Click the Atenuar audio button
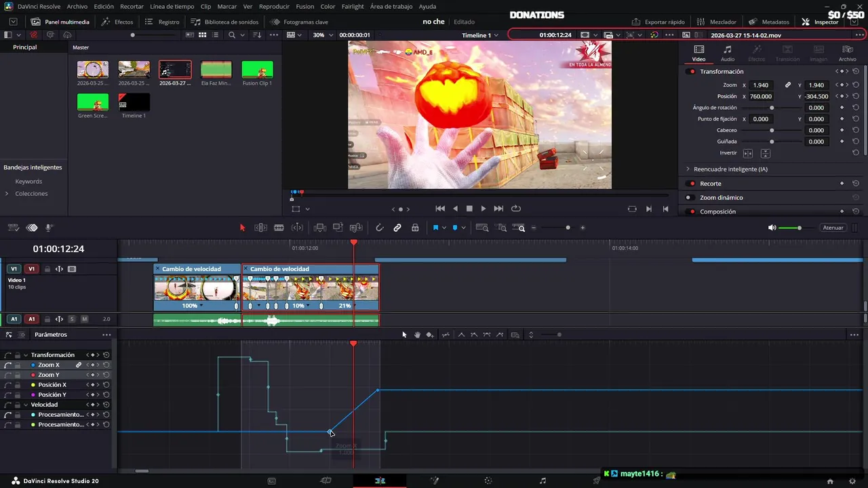Screen dimensions: 868x488 833,228
